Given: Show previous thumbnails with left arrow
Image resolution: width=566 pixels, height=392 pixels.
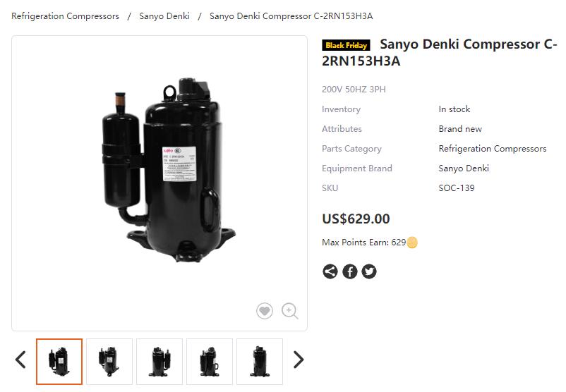Looking at the screenshot, I should point(20,360).
